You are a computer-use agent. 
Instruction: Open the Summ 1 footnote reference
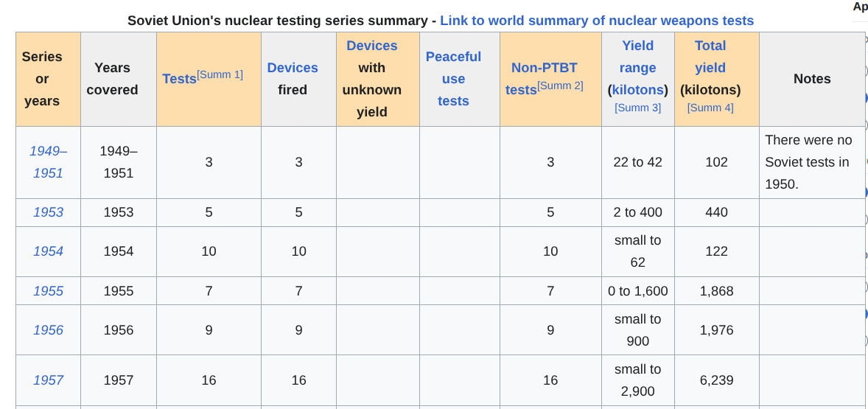(x=220, y=74)
